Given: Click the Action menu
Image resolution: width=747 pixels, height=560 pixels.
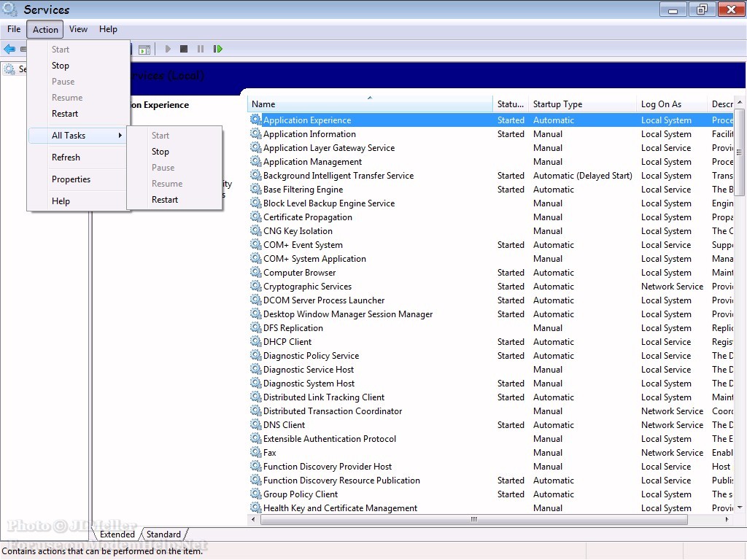Looking at the screenshot, I should (45, 29).
